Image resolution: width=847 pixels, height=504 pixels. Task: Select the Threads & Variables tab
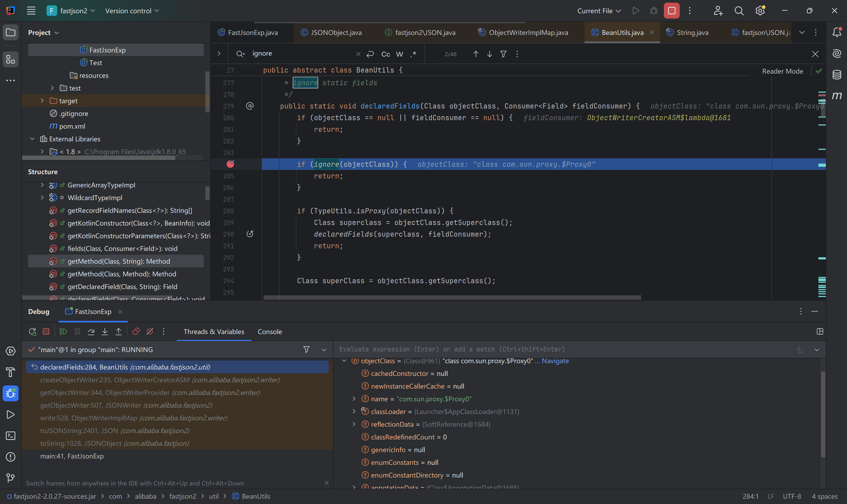point(214,332)
